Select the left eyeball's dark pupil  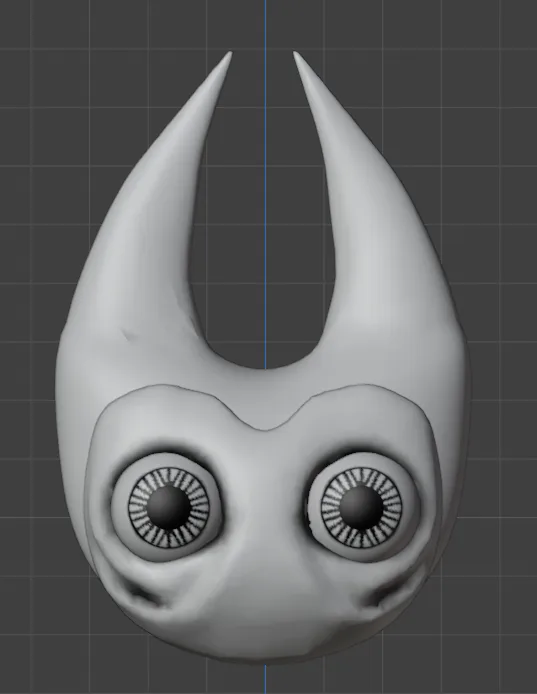click(x=168, y=507)
